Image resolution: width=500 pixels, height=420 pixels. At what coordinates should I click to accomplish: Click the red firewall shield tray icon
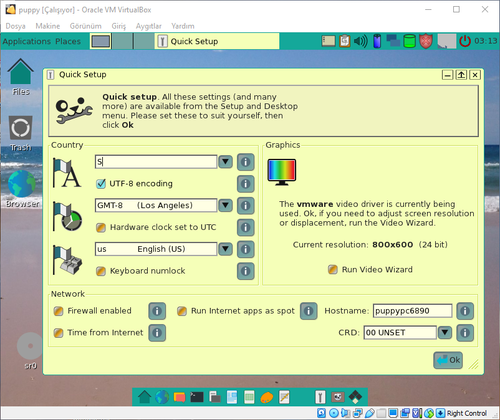coord(426,41)
